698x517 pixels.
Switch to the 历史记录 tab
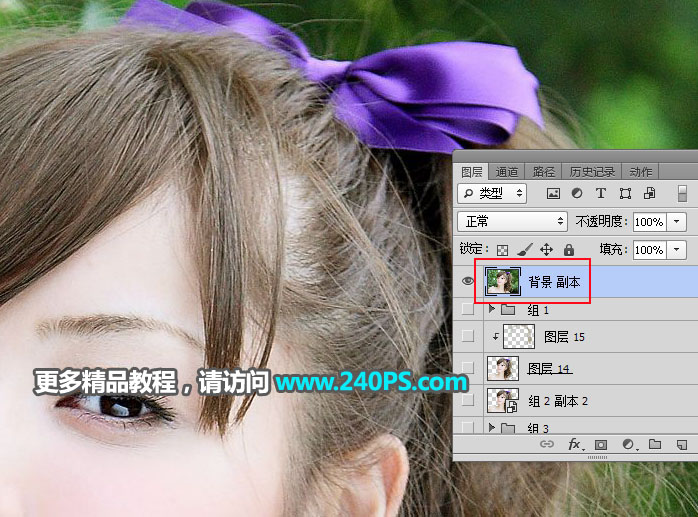click(x=592, y=172)
